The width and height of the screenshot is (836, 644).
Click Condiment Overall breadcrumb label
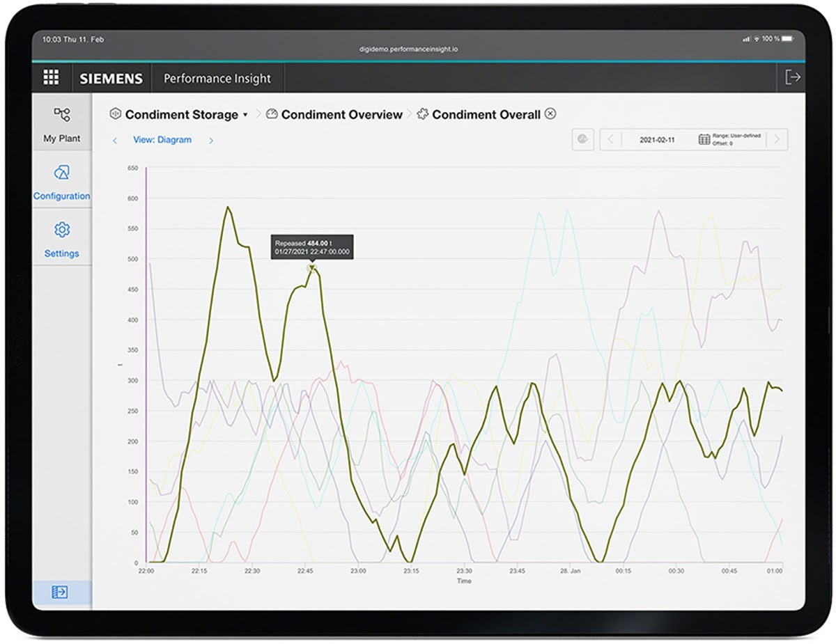click(x=486, y=115)
